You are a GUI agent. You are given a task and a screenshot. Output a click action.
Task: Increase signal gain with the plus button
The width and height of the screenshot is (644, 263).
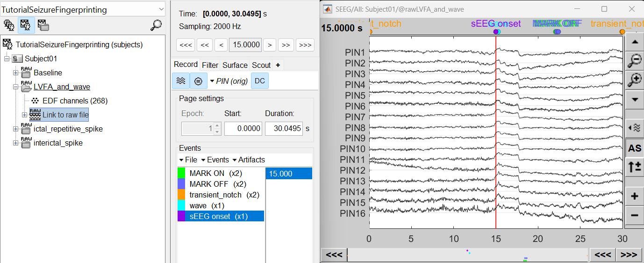pos(634,197)
